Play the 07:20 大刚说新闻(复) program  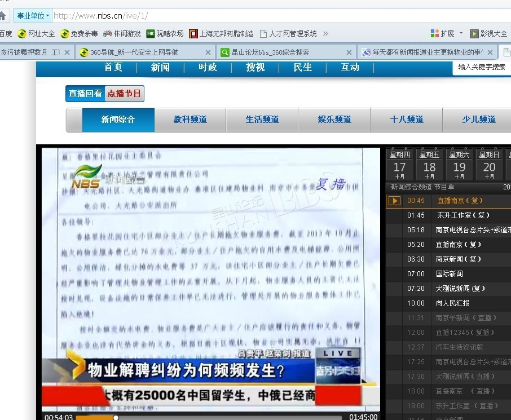[x=448, y=289]
